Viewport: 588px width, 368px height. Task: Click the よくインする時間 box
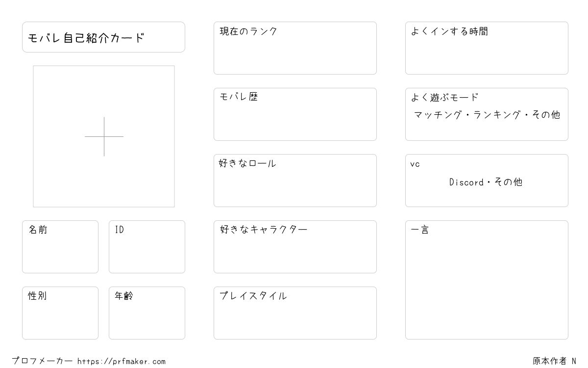pyautogui.click(x=487, y=48)
